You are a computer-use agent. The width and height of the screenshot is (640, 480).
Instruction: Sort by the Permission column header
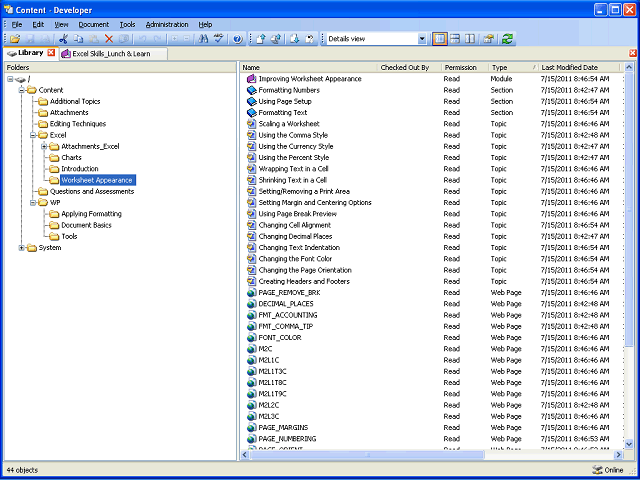[x=465, y=68]
